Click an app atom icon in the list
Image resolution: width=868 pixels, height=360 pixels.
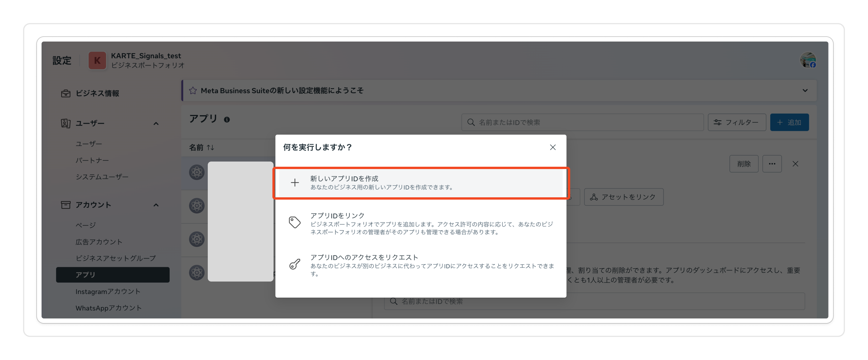[x=197, y=172]
